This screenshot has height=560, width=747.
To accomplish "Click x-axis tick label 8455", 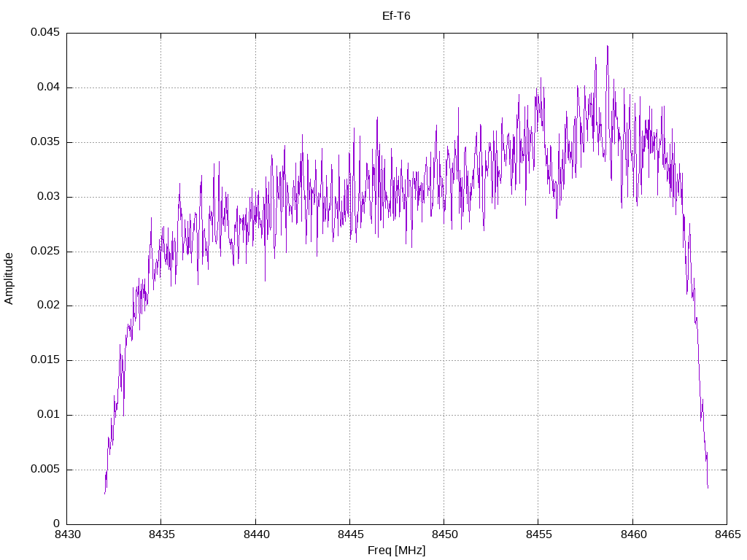I will pyautogui.click(x=539, y=534).
